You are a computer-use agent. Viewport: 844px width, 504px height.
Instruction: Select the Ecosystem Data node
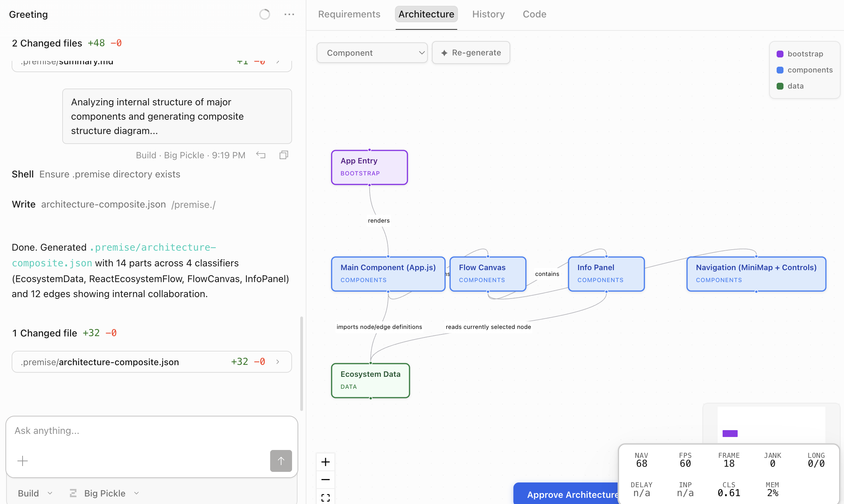[370, 381]
